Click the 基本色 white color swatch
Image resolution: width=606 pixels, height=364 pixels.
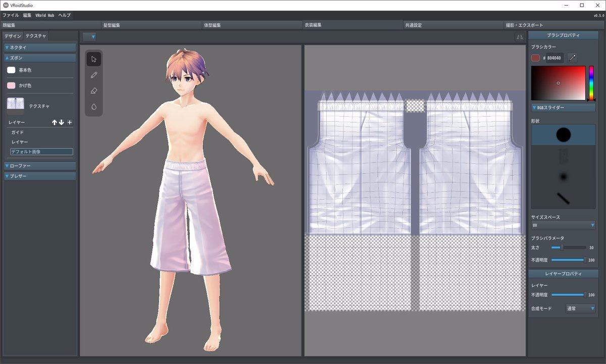(x=11, y=70)
